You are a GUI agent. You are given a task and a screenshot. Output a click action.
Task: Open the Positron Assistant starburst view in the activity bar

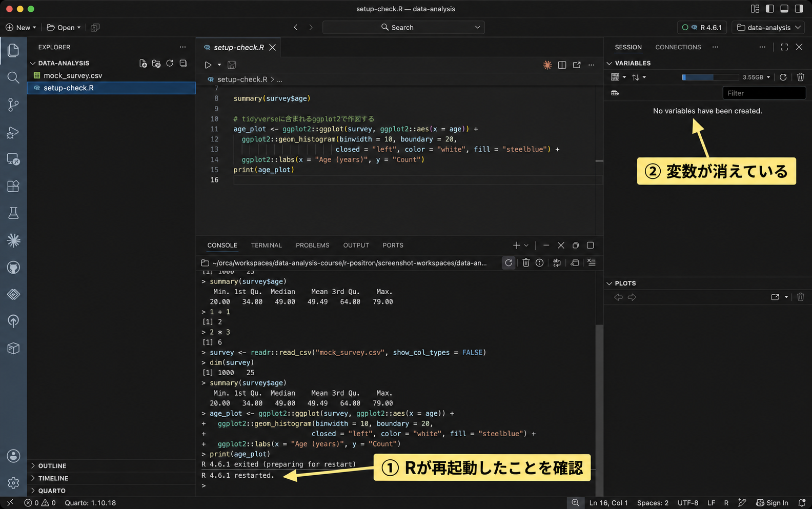pyautogui.click(x=13, y=240)
